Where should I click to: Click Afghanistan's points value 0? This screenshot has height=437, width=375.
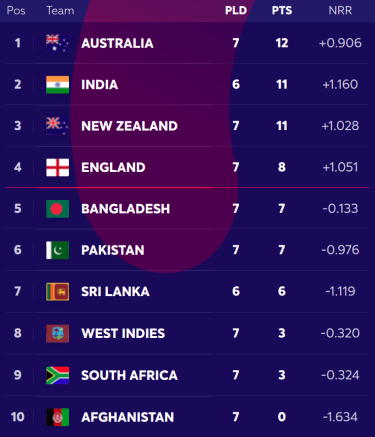point(282,417)
